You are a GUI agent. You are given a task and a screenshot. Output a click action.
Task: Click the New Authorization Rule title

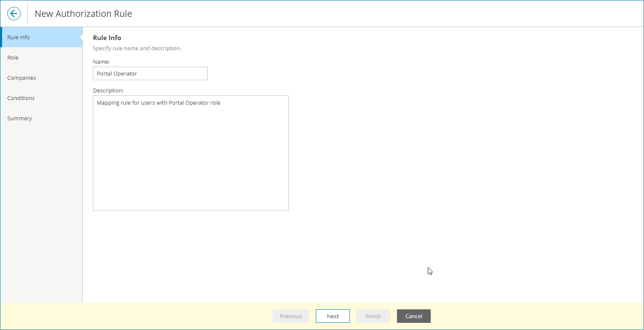pos(83,14)
